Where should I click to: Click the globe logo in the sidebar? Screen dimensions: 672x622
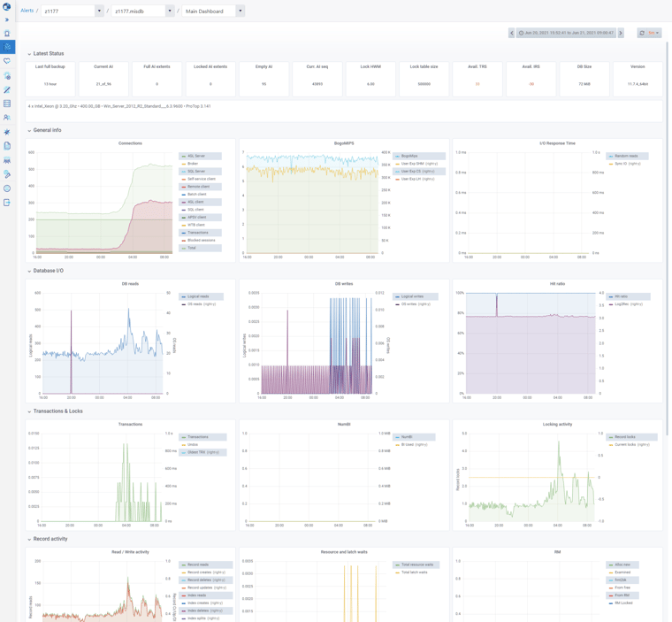[x=7, y=7]
